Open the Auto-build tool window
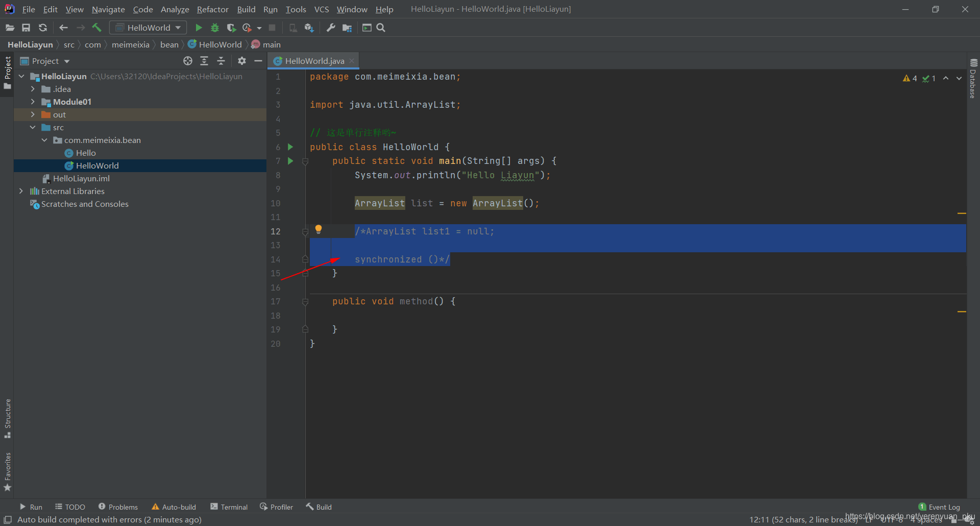The width and height of the screenshot is (980, 526). pyautogui.click(x=174, y=507)
